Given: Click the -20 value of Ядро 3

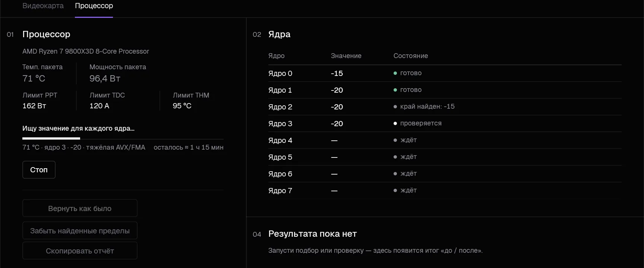Looking at the screenshot, I should click(x=337, y=124).
